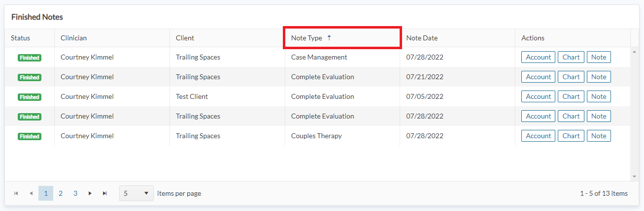
Task: Click the Note Type sort arrow
Action: click(x=329, y=38)
